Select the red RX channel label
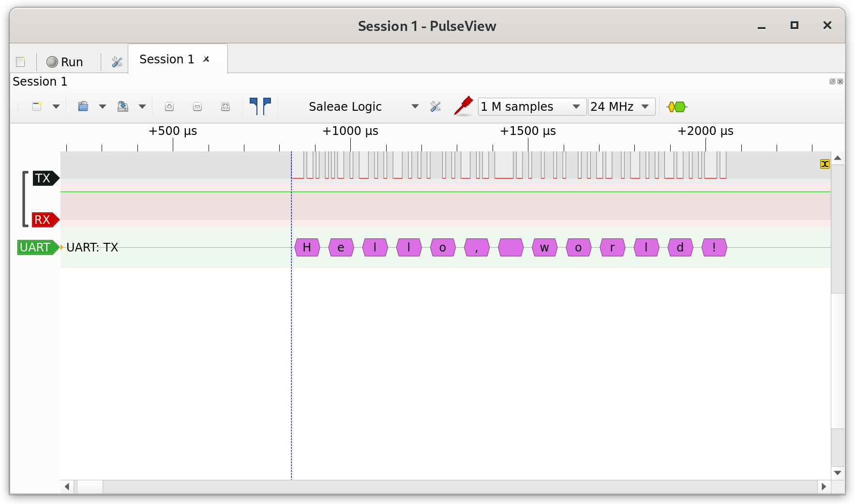The image size is (855, 504). pos(44,220)
